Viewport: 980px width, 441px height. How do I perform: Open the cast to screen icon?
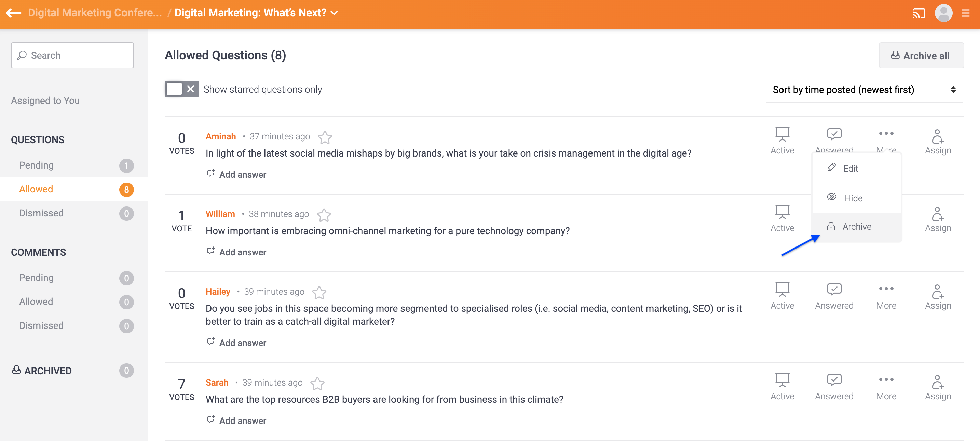coord(919,14)
